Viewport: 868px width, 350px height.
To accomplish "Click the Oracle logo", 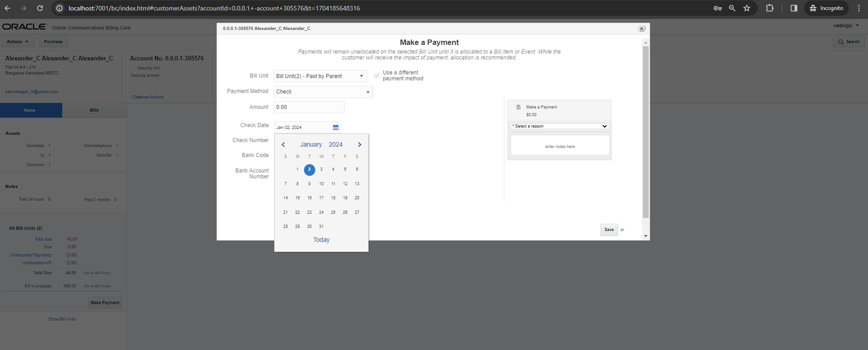I will click(25, 27).
